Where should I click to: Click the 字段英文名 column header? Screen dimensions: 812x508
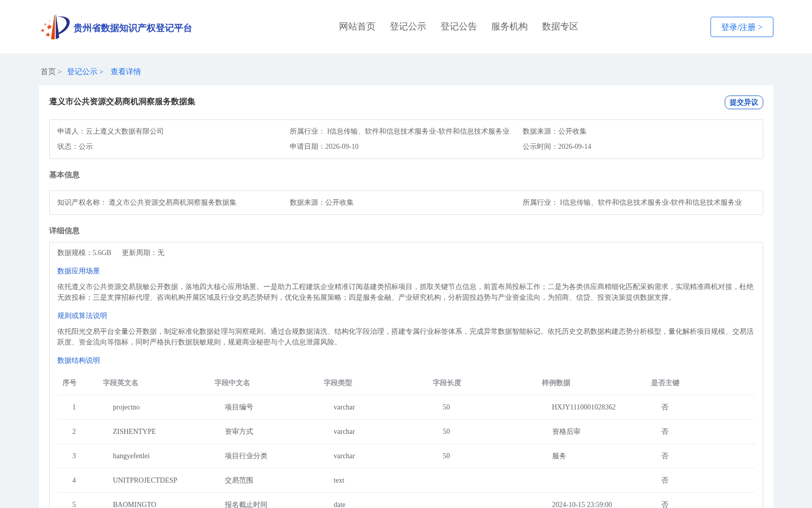click(x=121, y=383)
